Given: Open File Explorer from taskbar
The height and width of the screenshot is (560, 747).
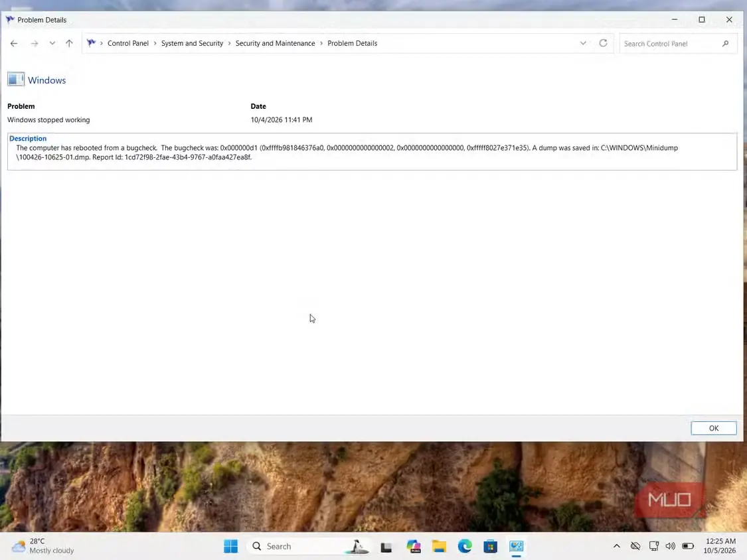Looking at the screenshot, I should pos(439,546).
